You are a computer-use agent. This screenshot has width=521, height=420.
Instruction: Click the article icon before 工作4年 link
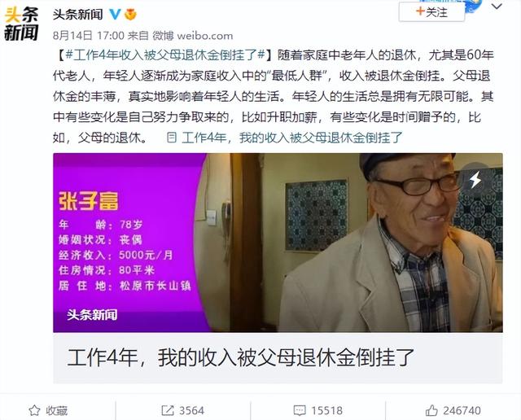[172, 138]
